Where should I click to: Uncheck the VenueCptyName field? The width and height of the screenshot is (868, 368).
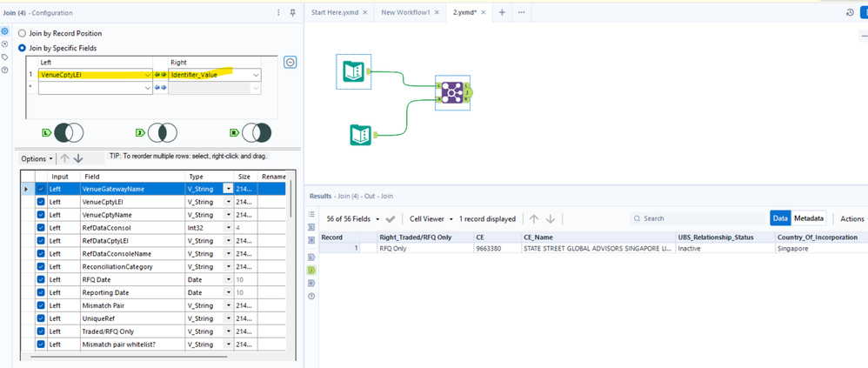(x=40, y=215)
